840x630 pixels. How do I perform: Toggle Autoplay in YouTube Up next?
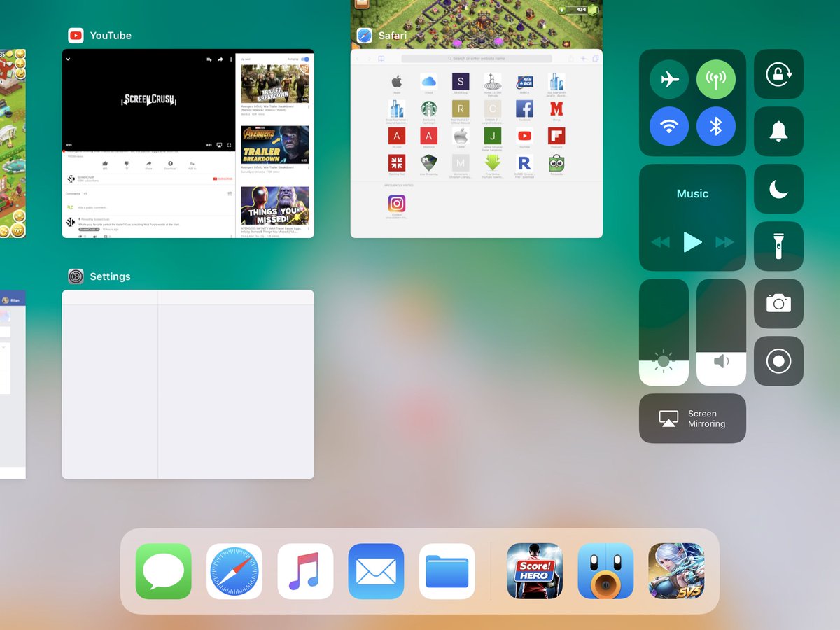point(305,59)
